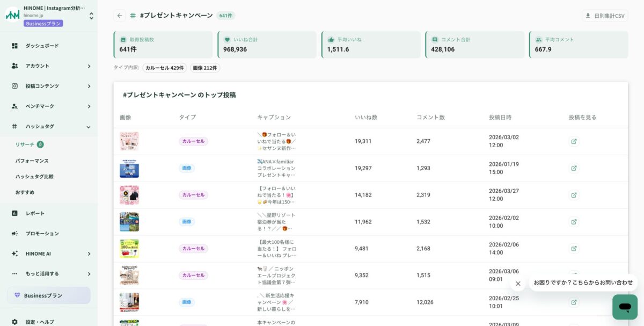The width and height of the screenshot is (644, 326).
Task: Click the ベンチマーク sidebar icon
Action: click(x=16, y=106)
